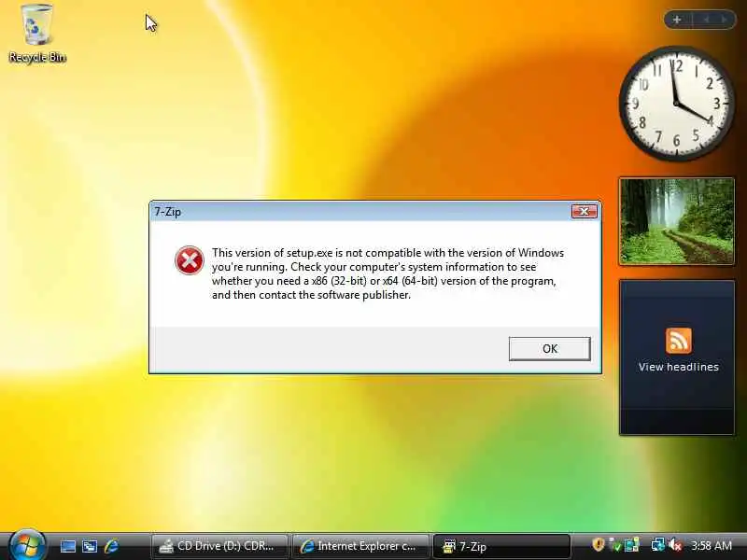Screen dimensions: 747x560
Task: Click the sidebar next gadgets arrow
Action: 724,20
